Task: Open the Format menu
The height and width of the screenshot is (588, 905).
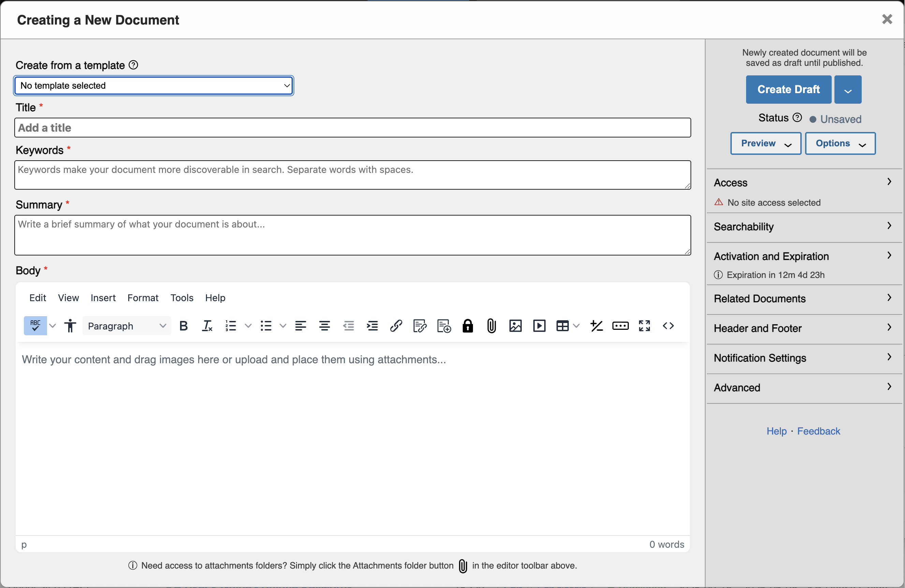Action: [x=143, y=298]
